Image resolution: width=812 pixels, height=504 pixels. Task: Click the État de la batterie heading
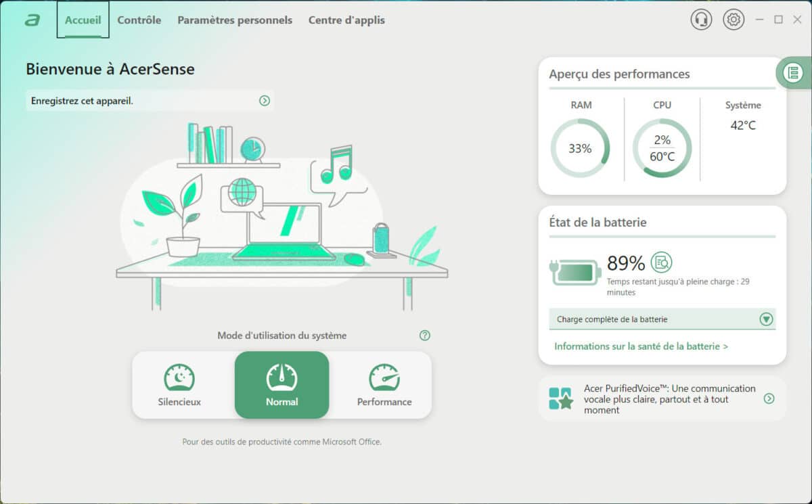coord(597,222)
